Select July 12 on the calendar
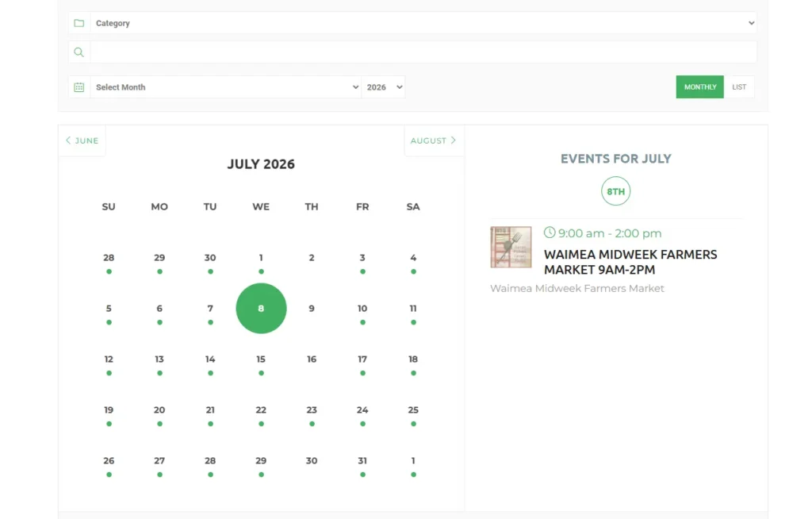The height and width of the screenshot is (519, 812). 109,359
